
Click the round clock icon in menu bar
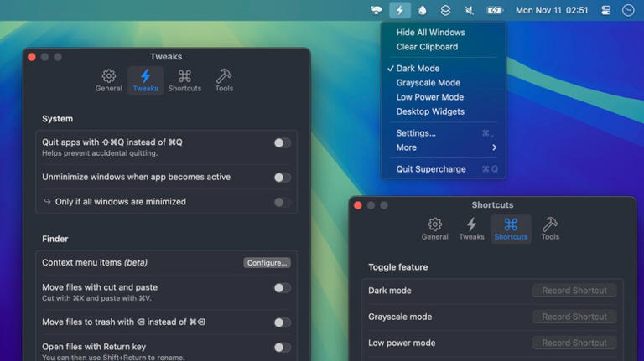pos(628,10)
